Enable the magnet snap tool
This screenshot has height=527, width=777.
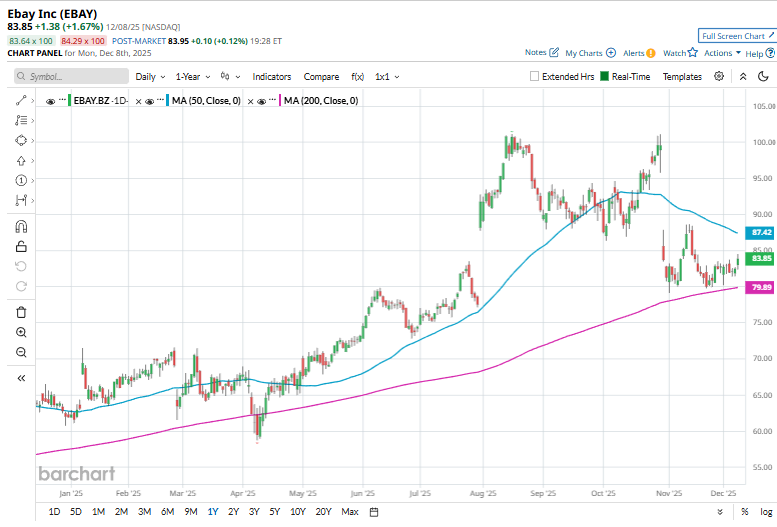click(21, 226)
